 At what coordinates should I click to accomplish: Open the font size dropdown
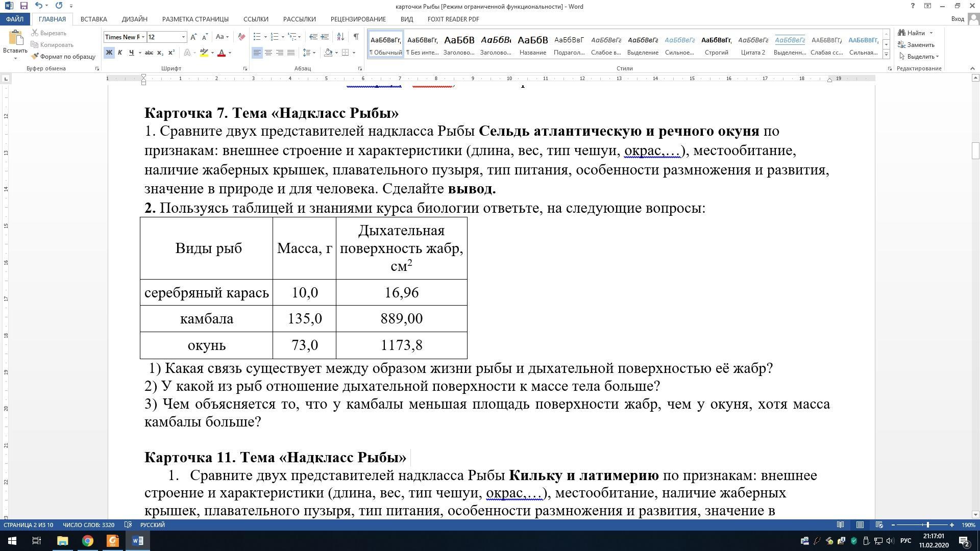click(183, 37)
